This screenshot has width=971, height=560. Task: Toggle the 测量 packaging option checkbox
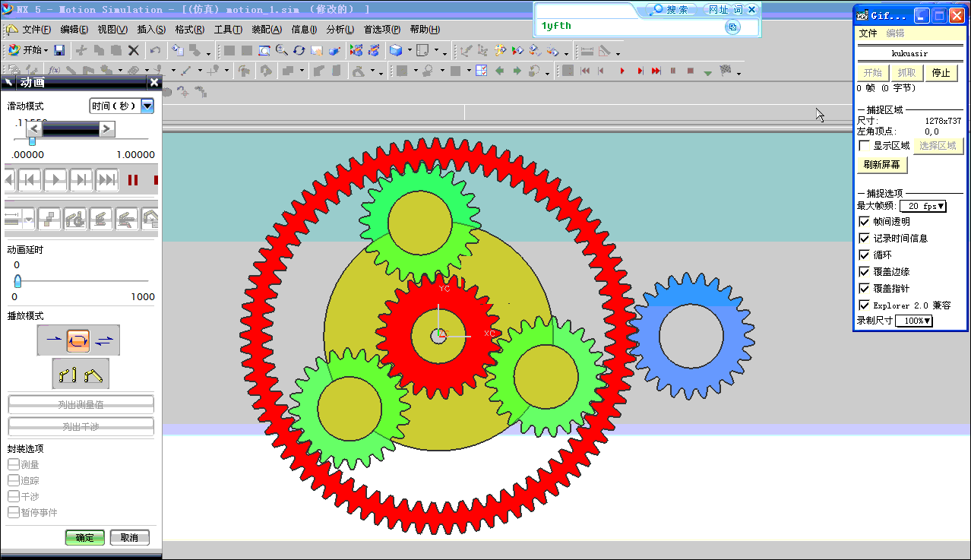coord(13,464)
